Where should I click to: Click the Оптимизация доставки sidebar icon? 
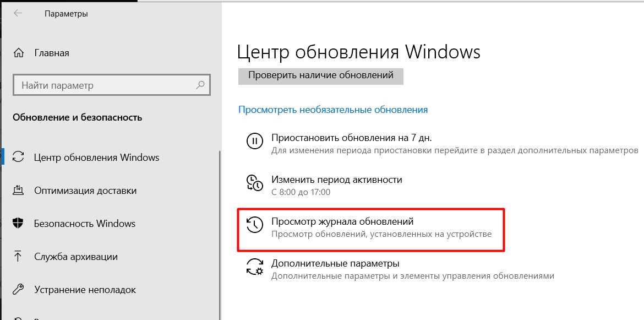19,191
